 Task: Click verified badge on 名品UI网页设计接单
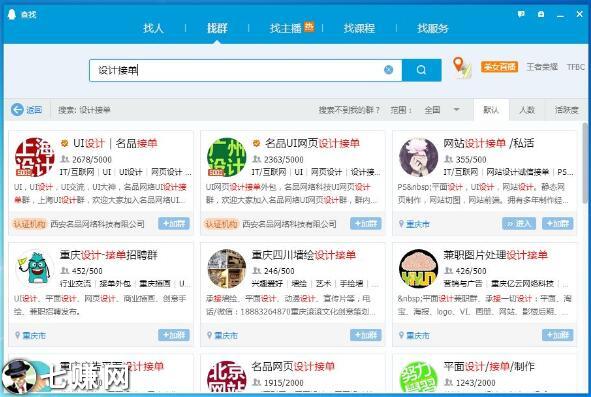click(256, 143)
